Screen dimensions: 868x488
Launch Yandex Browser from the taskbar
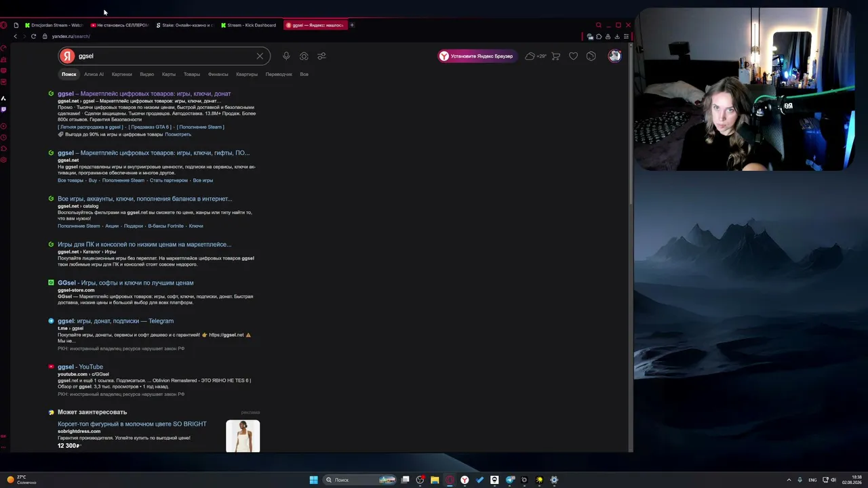465,480
